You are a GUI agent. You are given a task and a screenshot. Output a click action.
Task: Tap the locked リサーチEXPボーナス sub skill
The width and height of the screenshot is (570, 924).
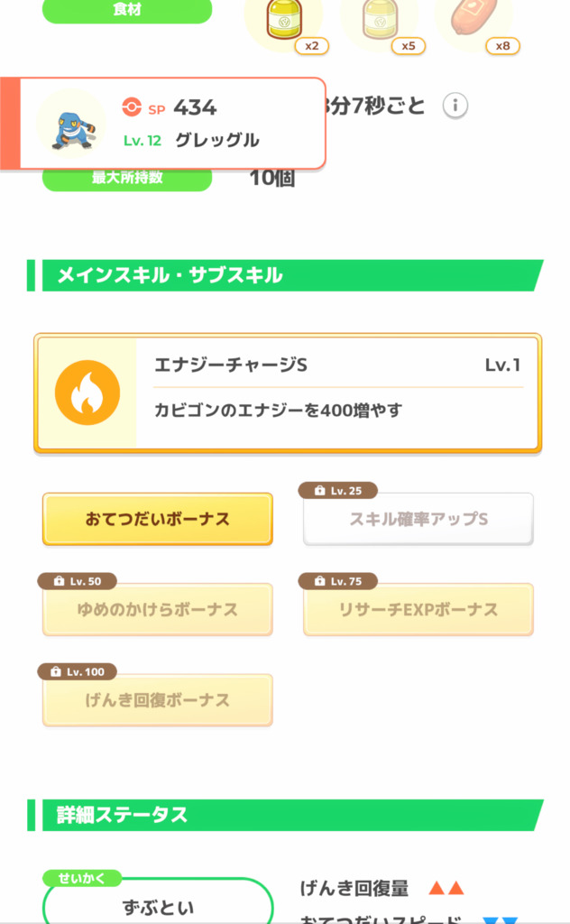[418, 610]
